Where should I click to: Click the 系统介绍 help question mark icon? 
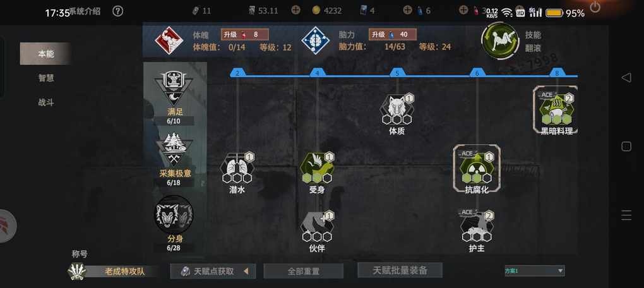click(x=117, y=11)
